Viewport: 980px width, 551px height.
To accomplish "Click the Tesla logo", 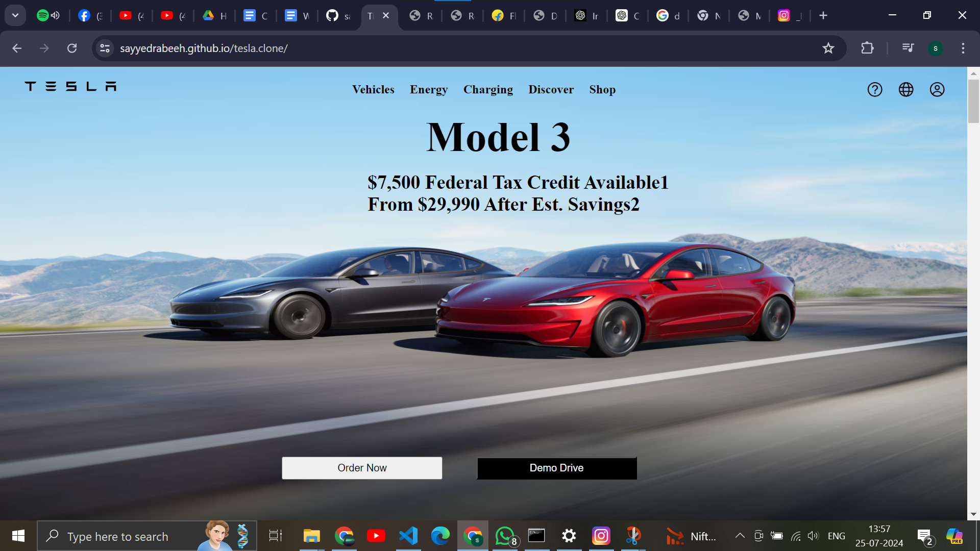I will (x=70, y=86).
